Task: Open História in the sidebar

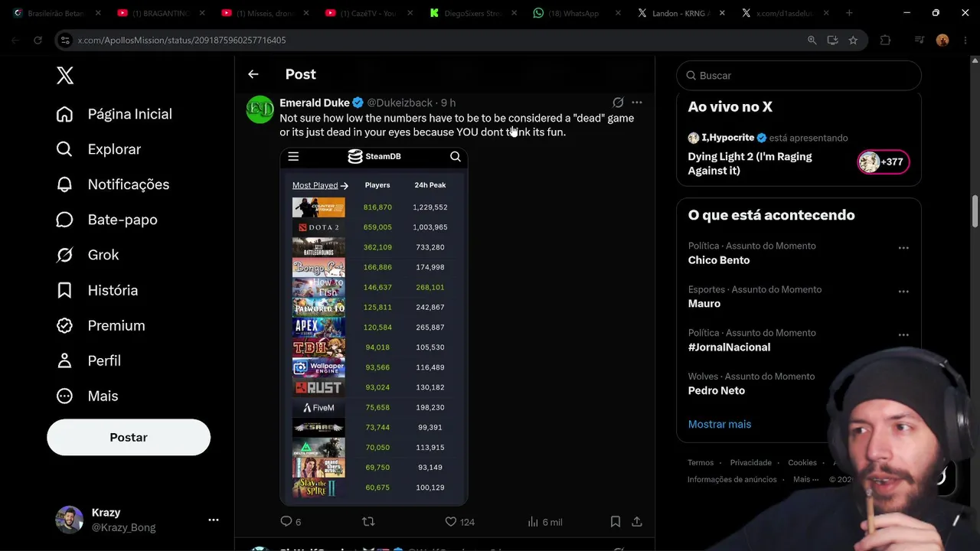Action: pyautogui.click(x=97, y=290)
